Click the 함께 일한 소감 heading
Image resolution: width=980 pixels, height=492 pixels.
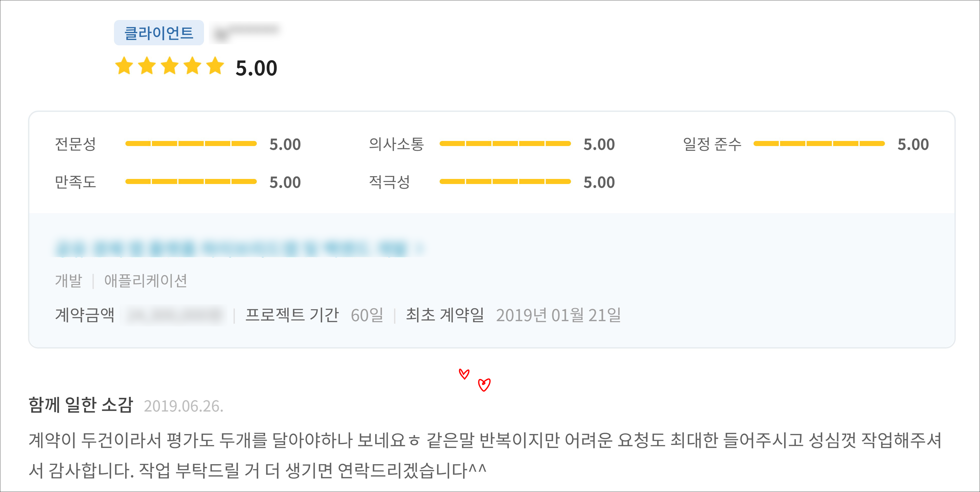click(81, 405)
